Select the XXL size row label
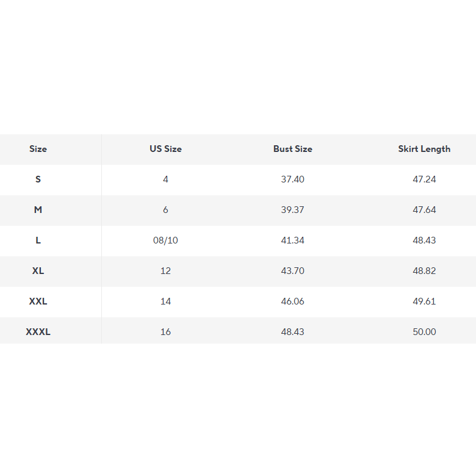Image resolution: width=476 pixels, height=476 pixels. pyautogui.click(x=38, y=301)
